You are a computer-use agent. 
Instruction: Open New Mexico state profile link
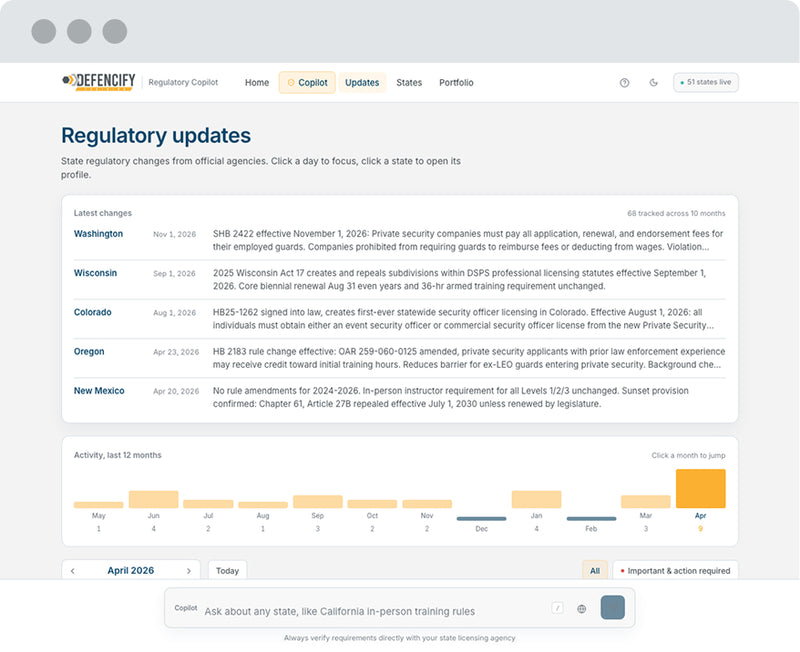click(x=99, y=391)
